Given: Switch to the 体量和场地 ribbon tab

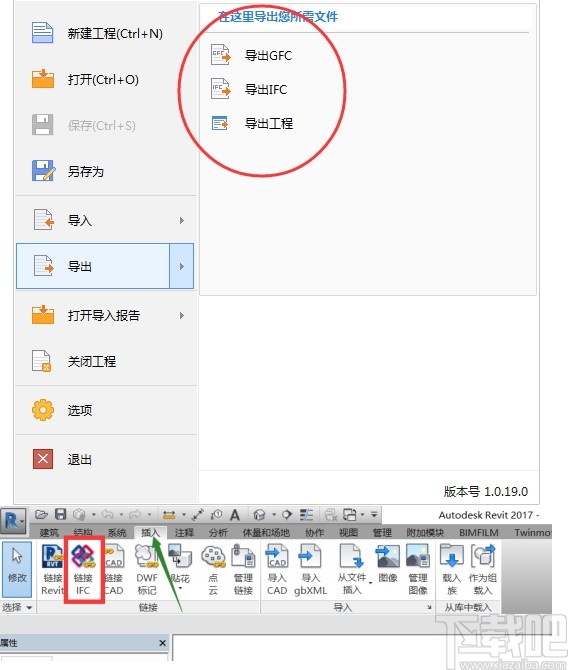Looking at the screenshot, I should [x=266, y=532].
